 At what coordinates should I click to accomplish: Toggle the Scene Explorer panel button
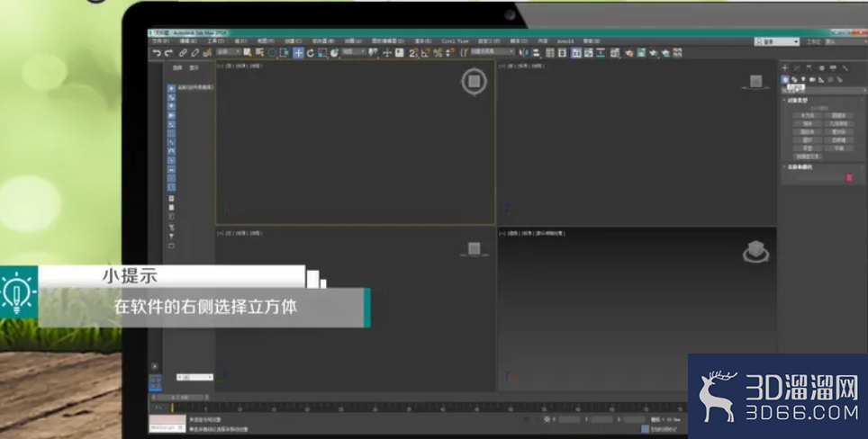[550, 52]
